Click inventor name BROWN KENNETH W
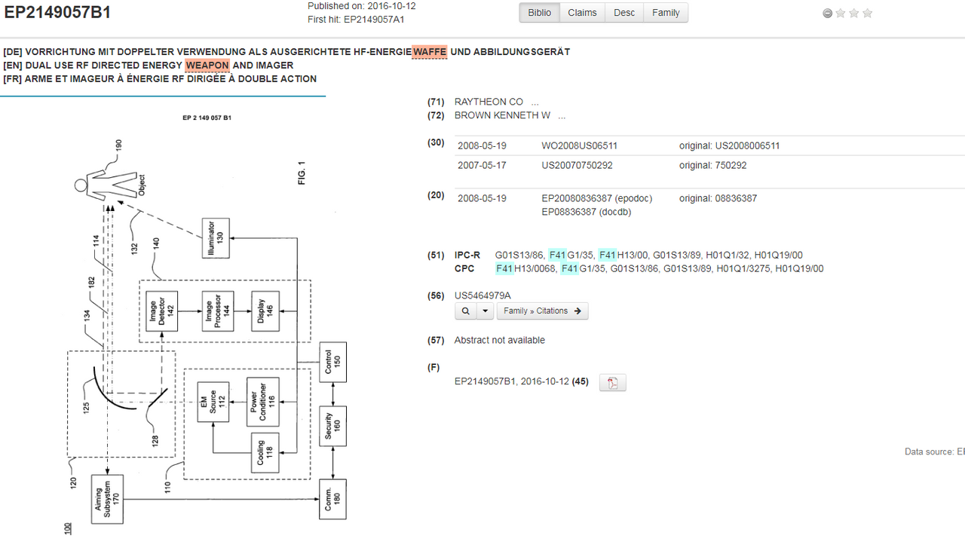 click(502, 115)
